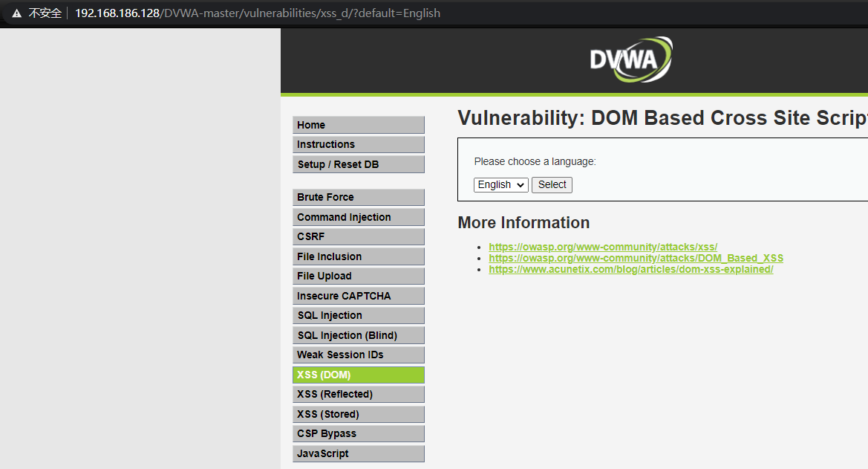Click the URL text in the address bar
868x469 pixels.
click(x=258, y=13)
